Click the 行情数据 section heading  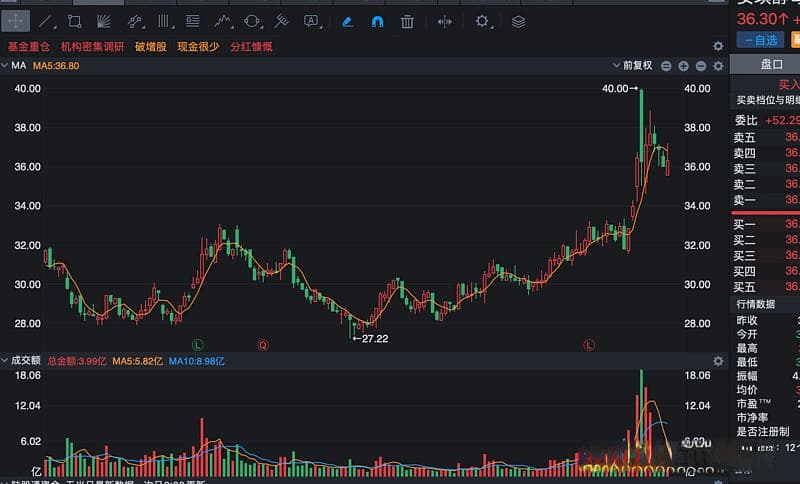(756, 304)
